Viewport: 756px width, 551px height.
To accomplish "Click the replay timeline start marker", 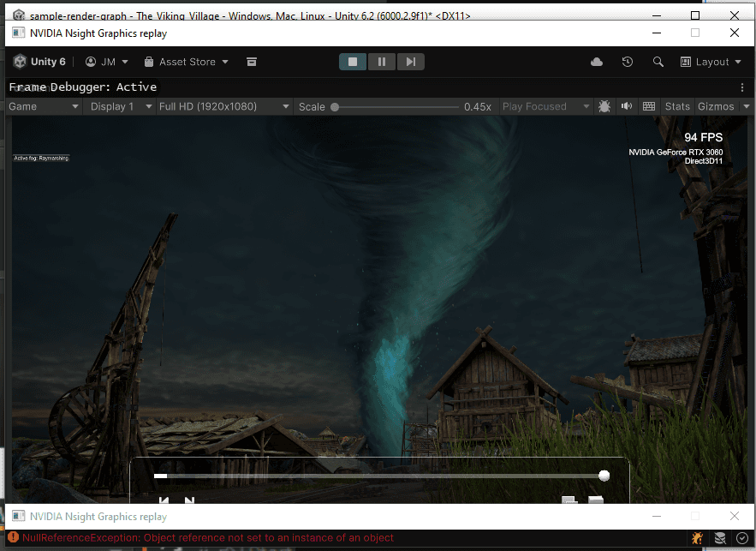I will pos(161,476).
